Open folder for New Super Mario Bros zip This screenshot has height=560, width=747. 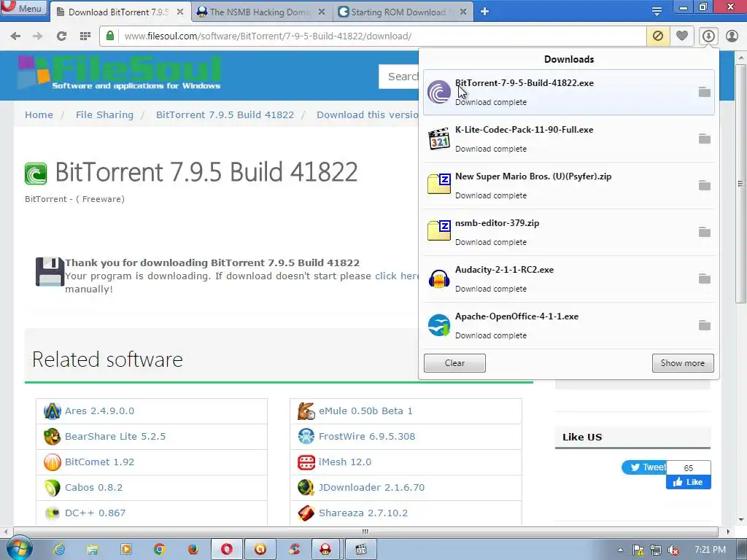tap(705, 185)
